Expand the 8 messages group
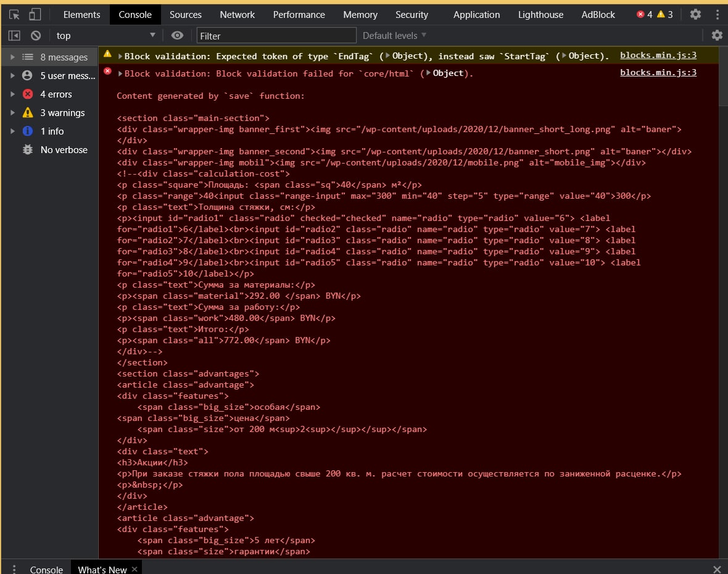Viewport: 728px width, 574px height. point(12,57)
